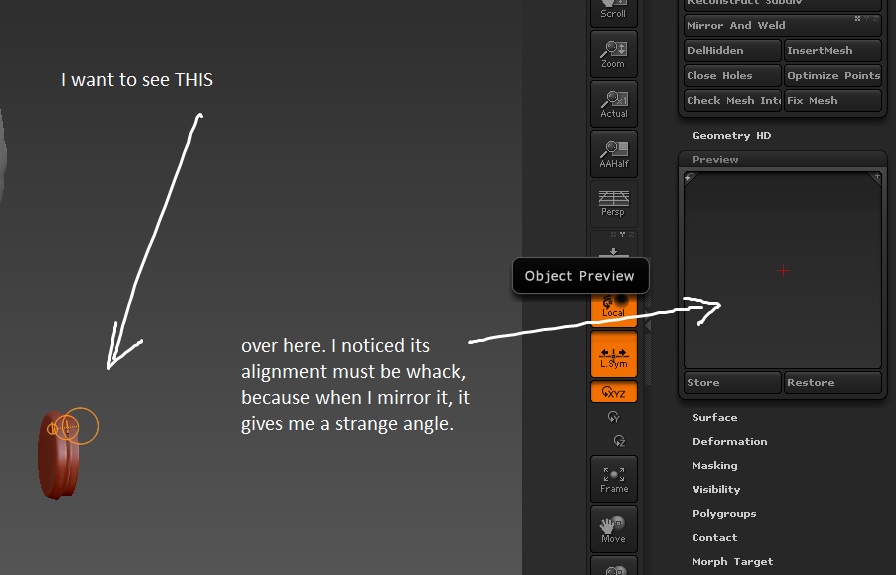
Task: Click the DelHidden button
Action: click(733, 50)
